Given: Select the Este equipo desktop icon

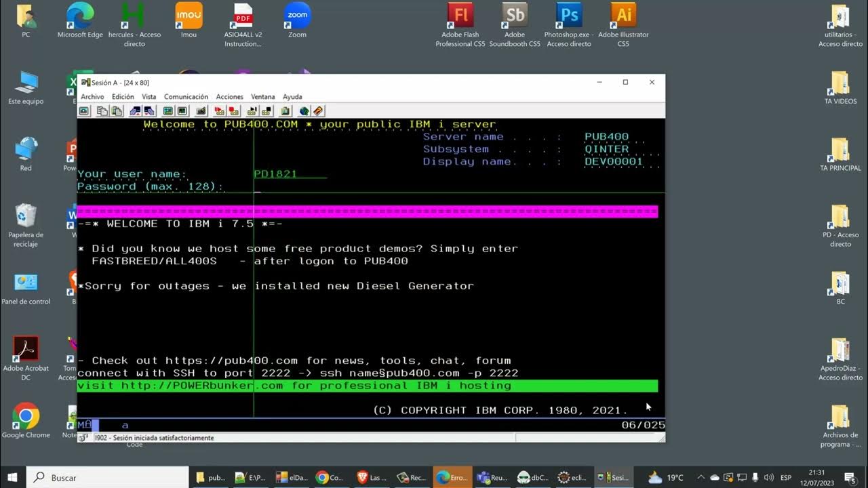Looking at the screenshot, I should pos(26,87).
